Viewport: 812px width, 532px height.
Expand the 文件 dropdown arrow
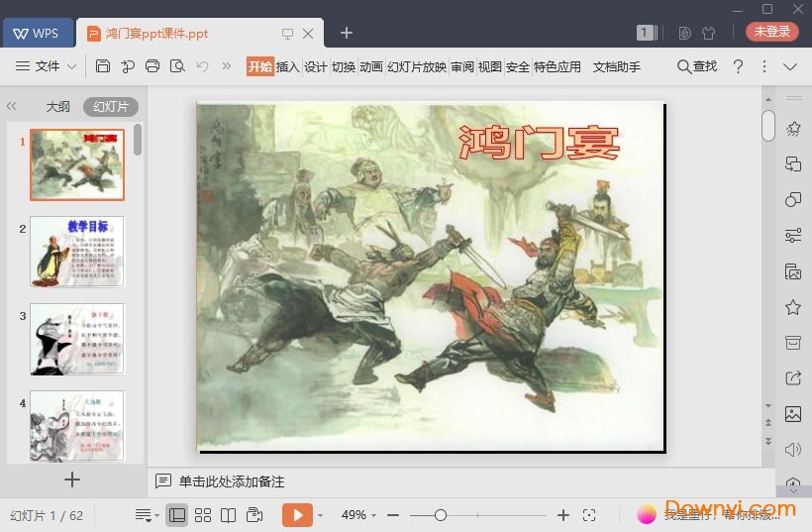coord(72,66)
